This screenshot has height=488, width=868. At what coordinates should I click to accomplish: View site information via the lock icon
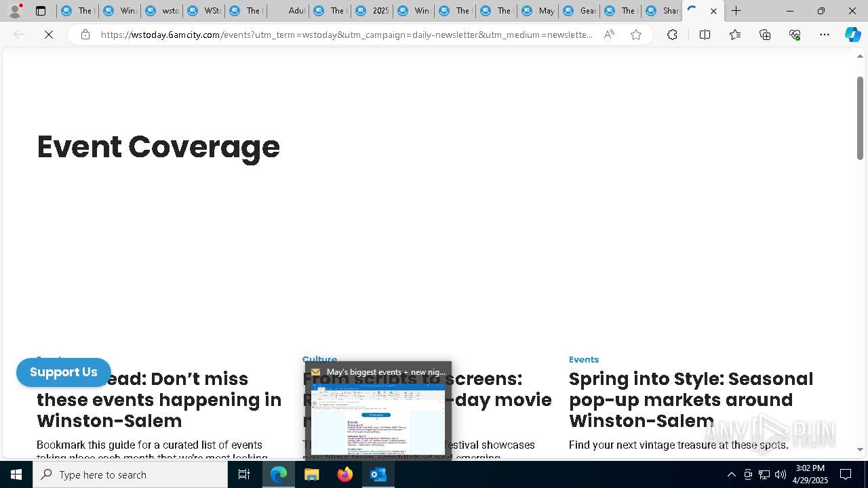coord(85,35)
